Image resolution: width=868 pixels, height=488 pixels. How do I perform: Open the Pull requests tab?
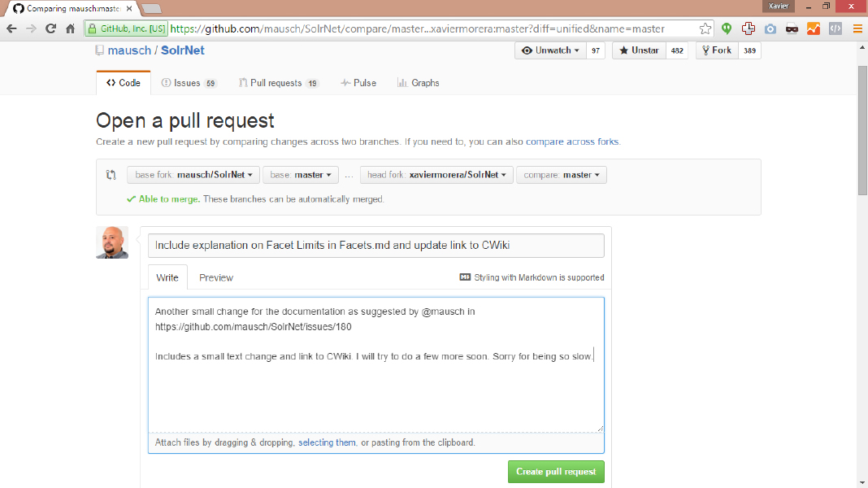click(x=279, y=83)
